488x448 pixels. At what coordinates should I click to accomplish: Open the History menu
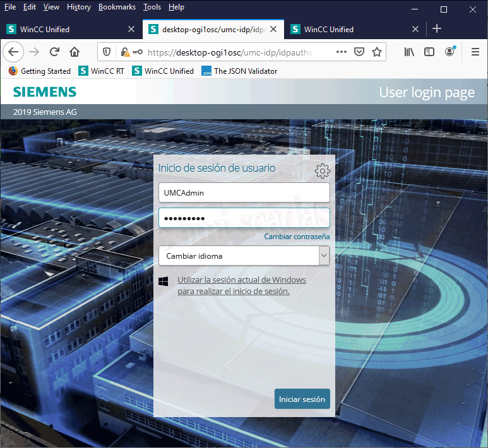click(78, 7)
